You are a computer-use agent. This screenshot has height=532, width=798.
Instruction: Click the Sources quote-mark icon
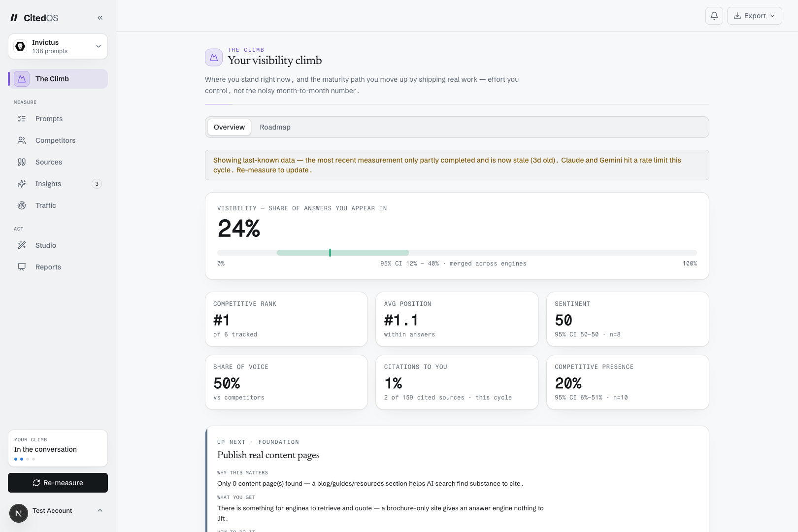(x=22, y=162)
